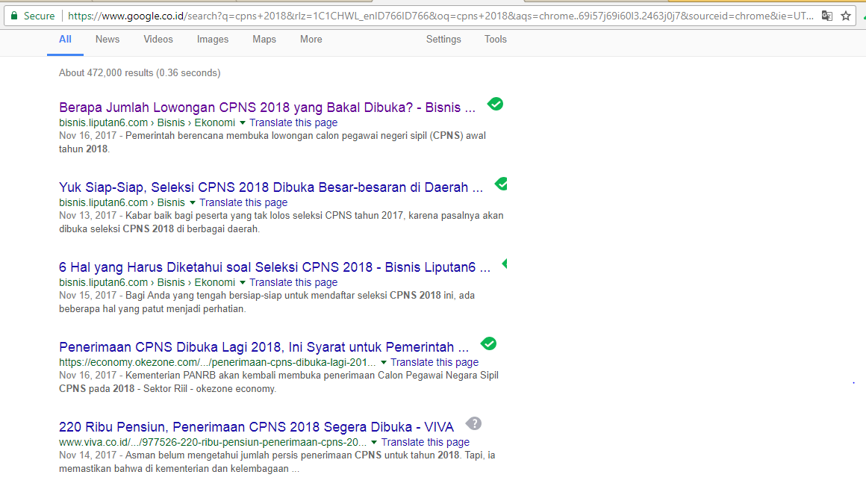Expand dropdown arrow in 6 Hal yang Harus result URL
Image resolution: width=866 pixels, height=504 pixels.
(x=242, y=282)
